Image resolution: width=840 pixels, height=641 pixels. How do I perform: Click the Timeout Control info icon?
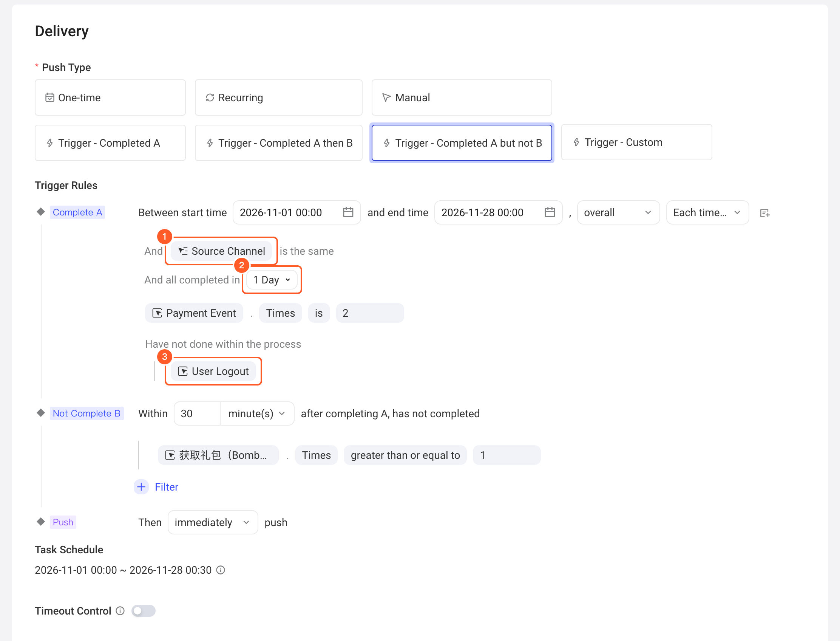[x=120, y=610]
